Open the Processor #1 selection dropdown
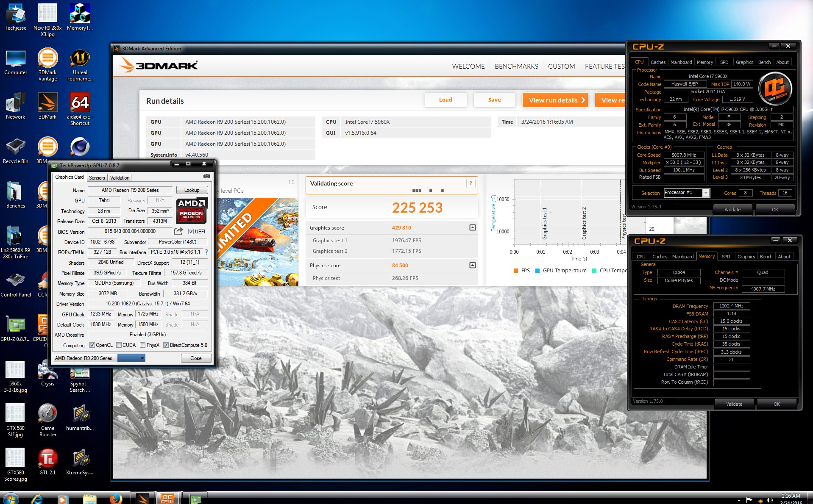Screen dimensions: 813x504 click(x=687, y=193)
